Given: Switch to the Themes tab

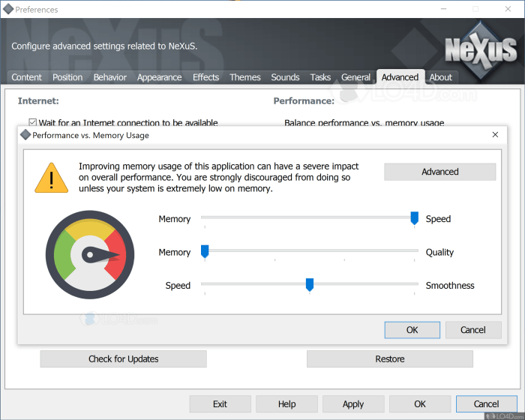Looking at the screenshot, I should [244, 77].
